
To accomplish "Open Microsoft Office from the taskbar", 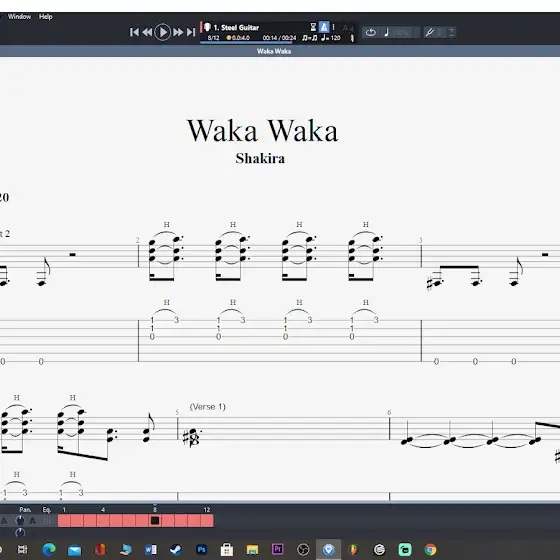I will 100,549.
